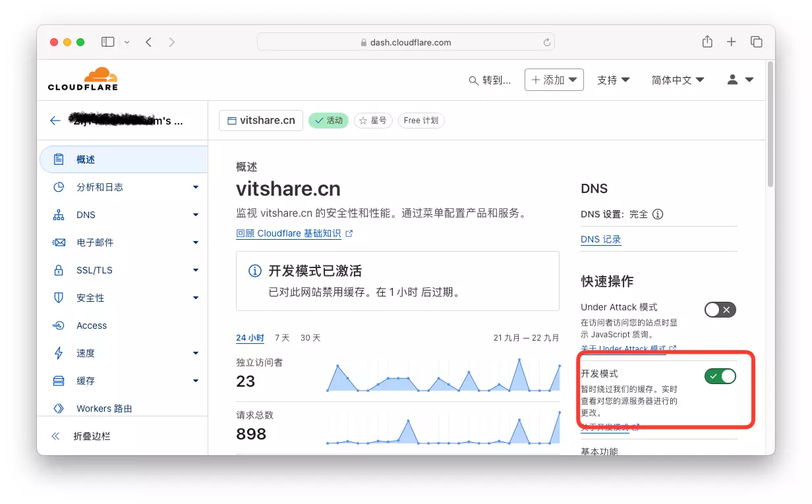The height and width of the screenshot is (504, 812).
Task: Show Safari tab overview icon
Action: click(x=757, y=42)
